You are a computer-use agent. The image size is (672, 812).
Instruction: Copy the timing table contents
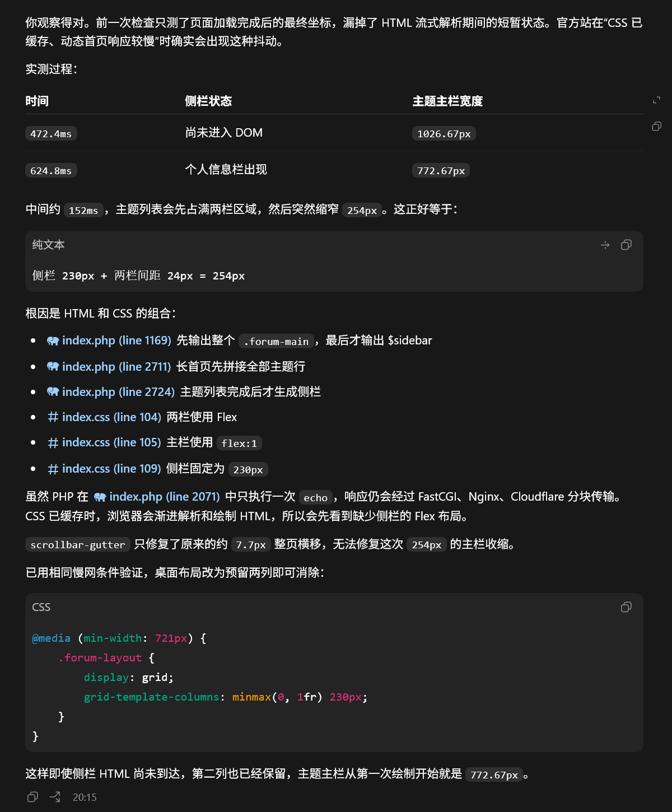point(657,127)
